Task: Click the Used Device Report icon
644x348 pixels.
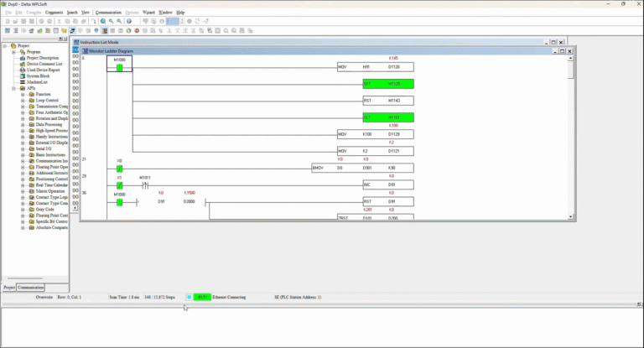Action: coord(23,70)
